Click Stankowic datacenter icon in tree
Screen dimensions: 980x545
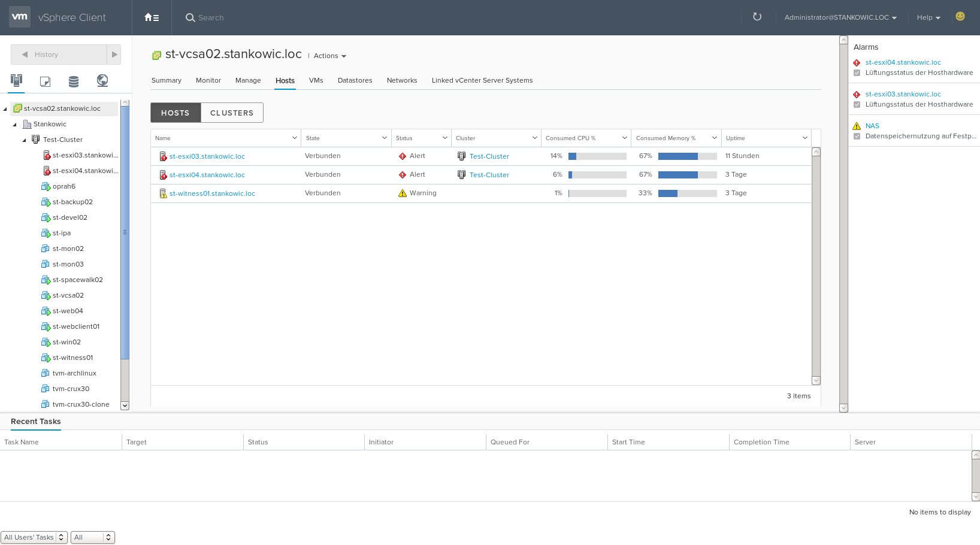[27, 124]
